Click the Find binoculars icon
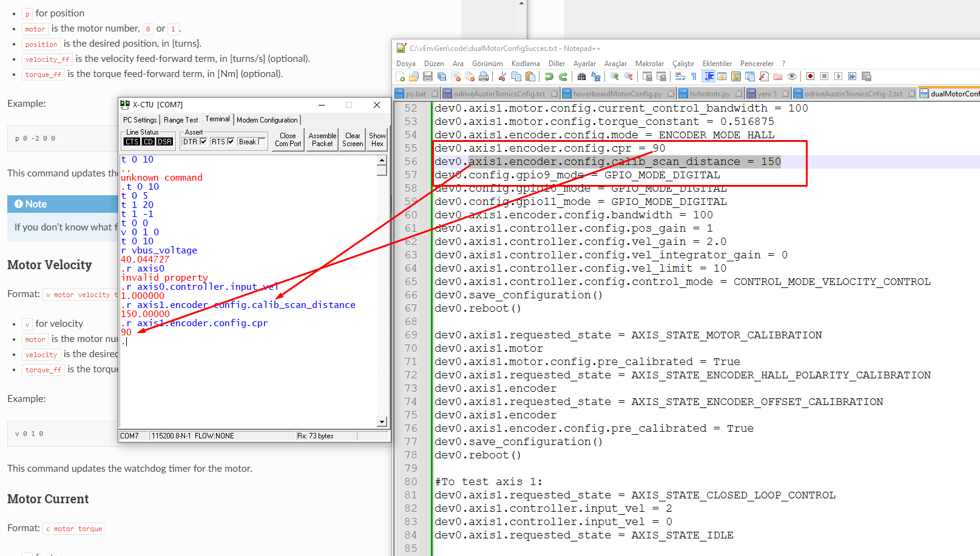 581,76
